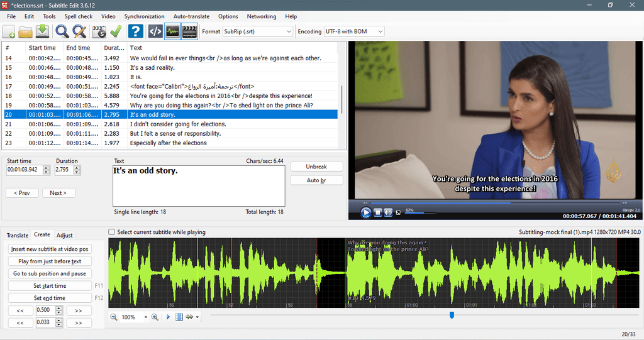Increase the 0.033 seconds step value
The width and height of the screenshot is (644, 340).
(x=59, y=321)
